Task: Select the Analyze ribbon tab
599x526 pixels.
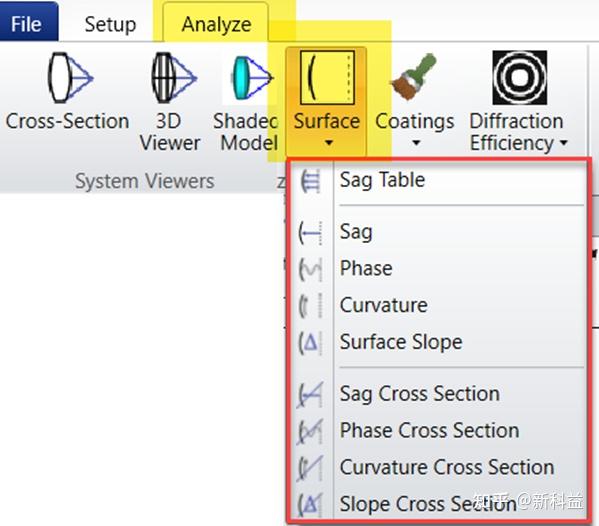Action: click(216, 24)
